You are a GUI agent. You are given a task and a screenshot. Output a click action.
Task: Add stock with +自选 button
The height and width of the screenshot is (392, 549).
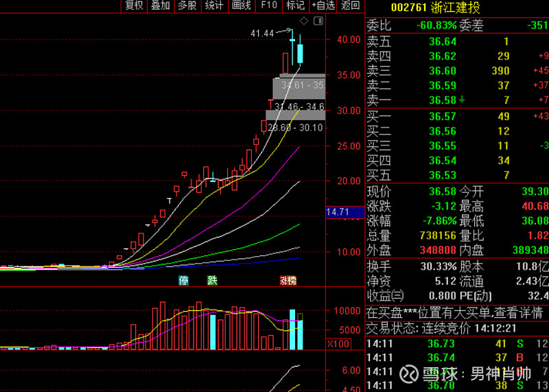323,5
